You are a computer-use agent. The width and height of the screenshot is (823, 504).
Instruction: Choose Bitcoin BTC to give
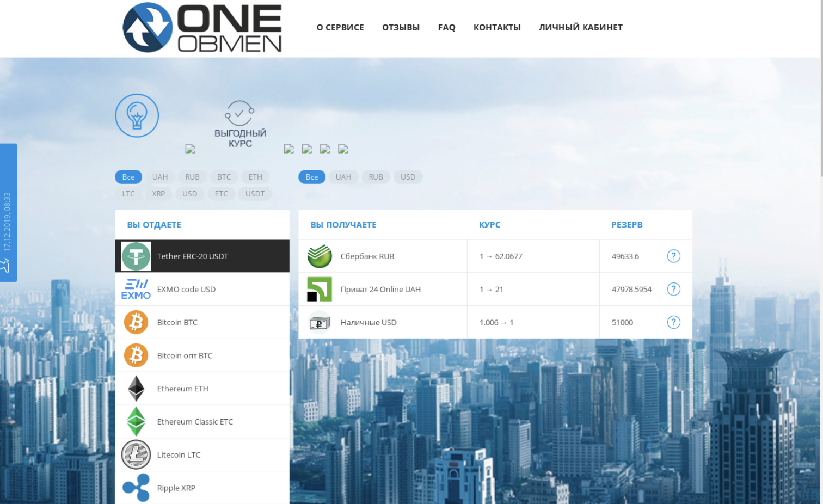pos(202,322)
